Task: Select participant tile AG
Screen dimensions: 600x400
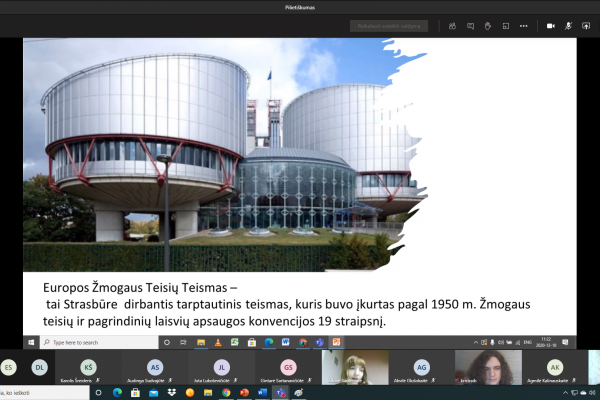Action: (x=421, y=367)
